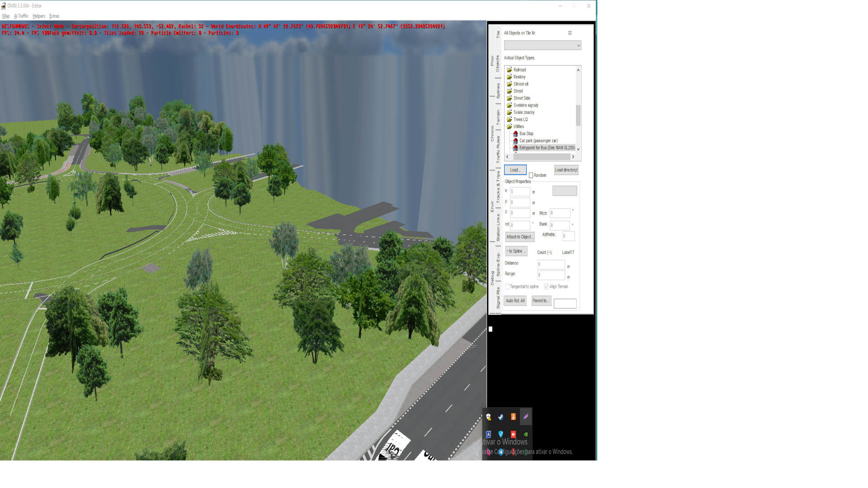Uncheck the Align Terrain checkbox

(547, 286)
